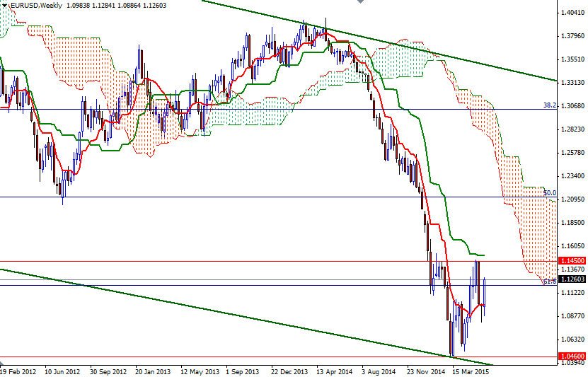Image resolution: width=588 pixels, height=377 pixels.
Task: Click the 15 Mar 2015 date label
Action: click(471, 372)
